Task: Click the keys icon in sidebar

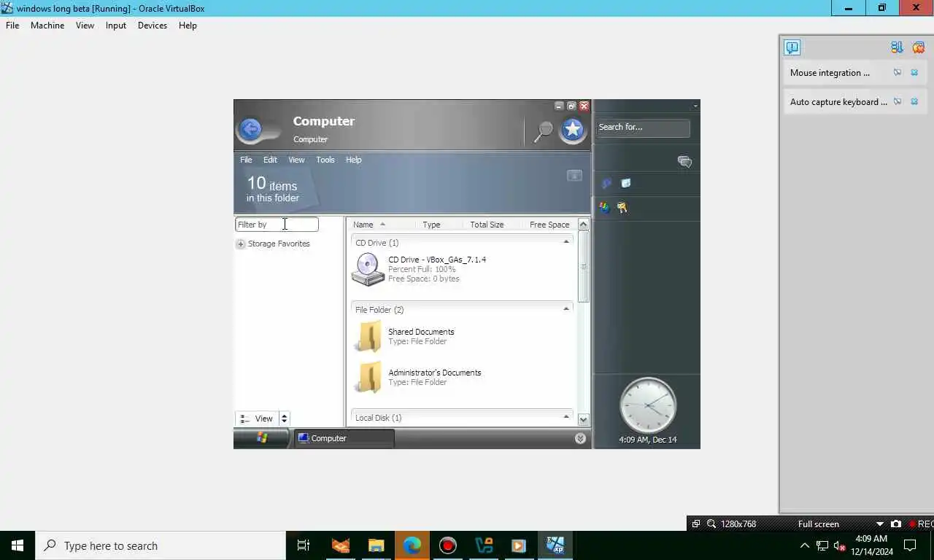Action: point(622,207)
